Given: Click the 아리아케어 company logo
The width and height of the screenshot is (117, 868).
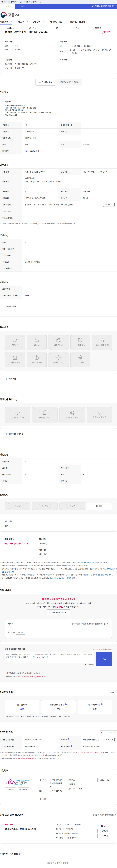Looking at the screenshot, I should click(17, 782).
